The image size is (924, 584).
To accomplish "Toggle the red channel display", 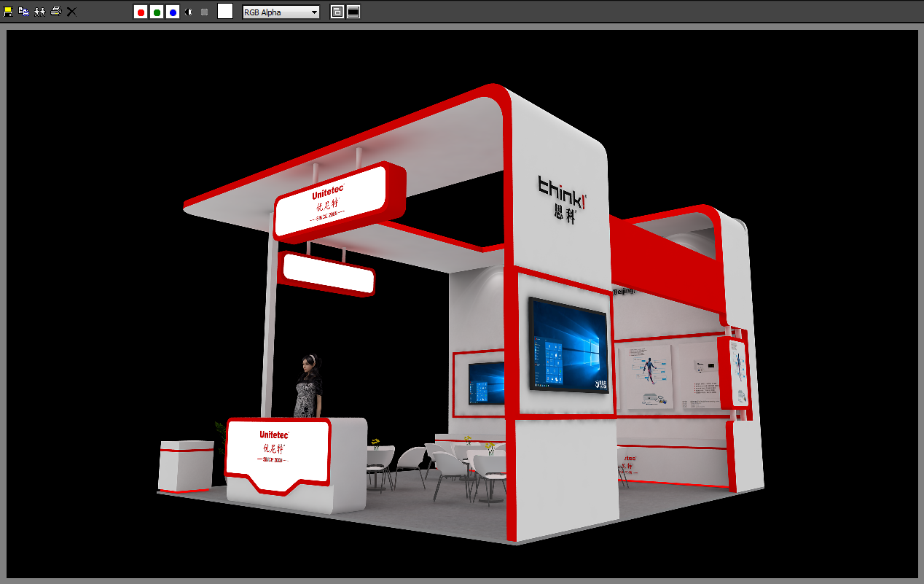I will 141,12.
